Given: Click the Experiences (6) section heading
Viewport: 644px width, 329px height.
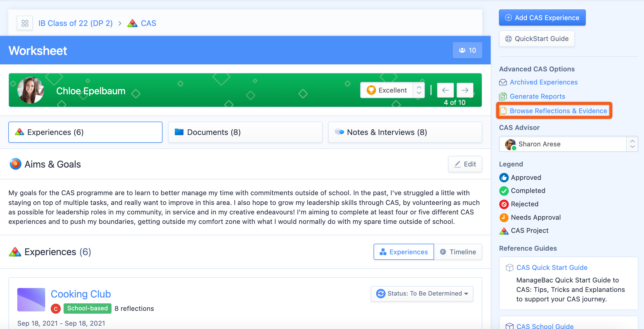Looking at the screenshot, I should pos(58,252).
